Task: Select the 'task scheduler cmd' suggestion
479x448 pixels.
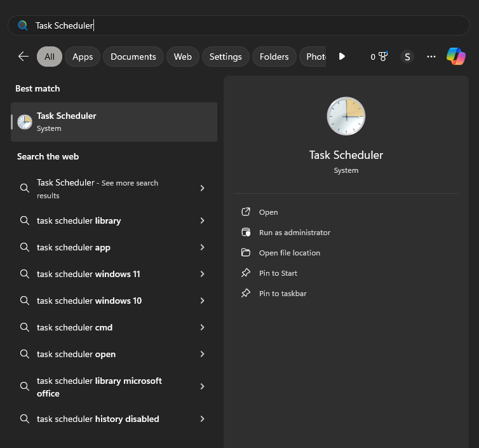Action: point(114,327)
